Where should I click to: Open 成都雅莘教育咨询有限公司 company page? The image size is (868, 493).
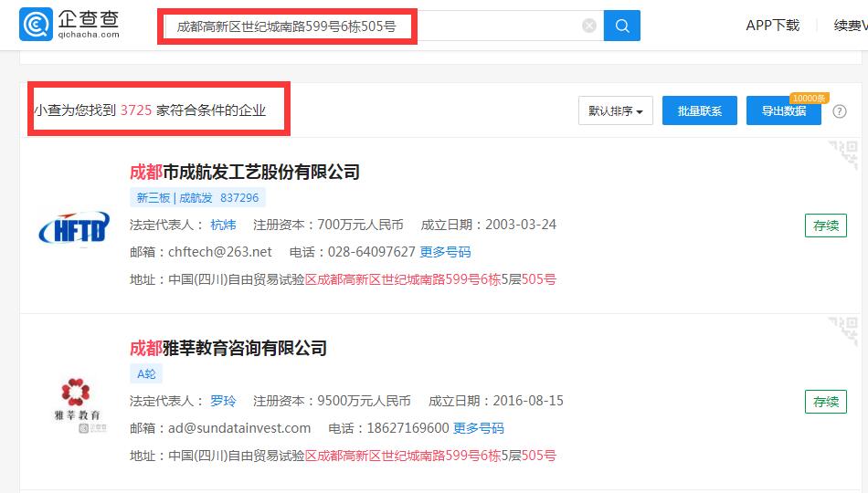[x=228, y=348]
